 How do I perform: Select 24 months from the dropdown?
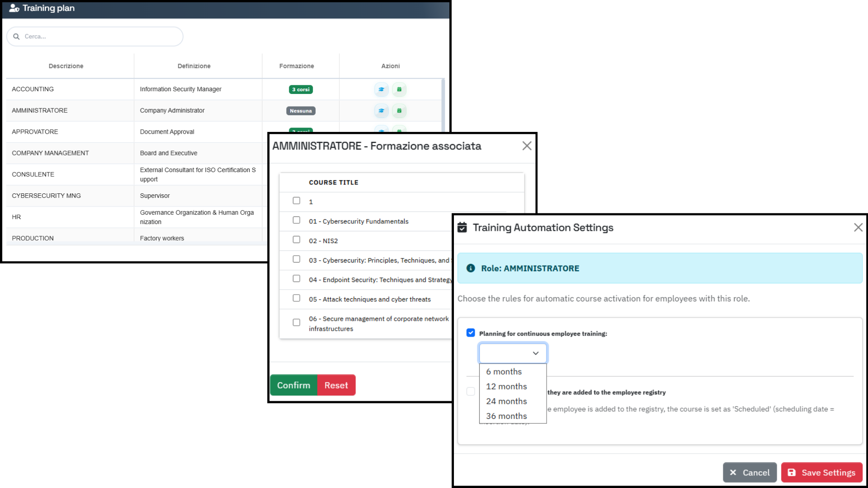click(x=513, y=401)
